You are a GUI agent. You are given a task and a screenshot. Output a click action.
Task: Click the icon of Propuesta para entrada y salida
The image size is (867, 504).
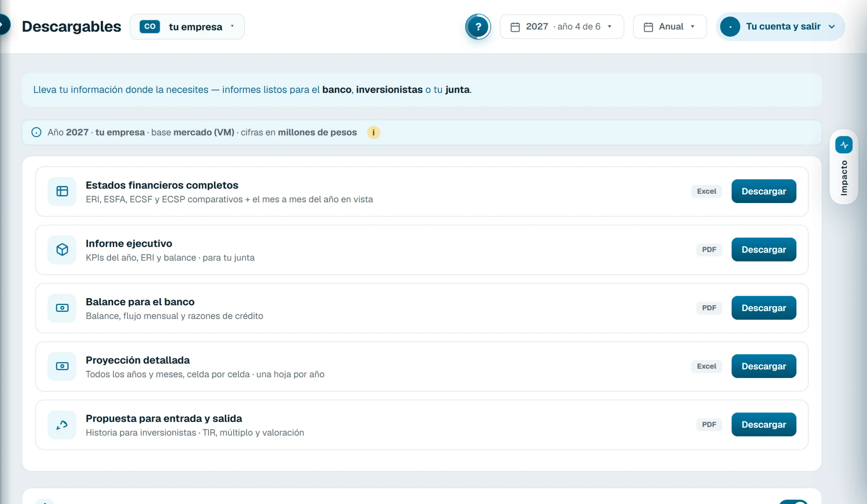(62, 425)
